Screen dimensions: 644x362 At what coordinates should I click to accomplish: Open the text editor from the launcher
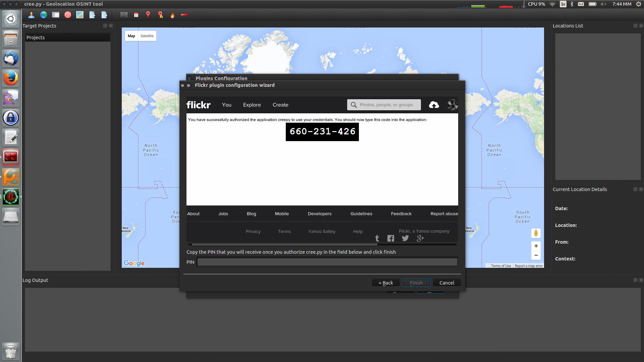11,137
